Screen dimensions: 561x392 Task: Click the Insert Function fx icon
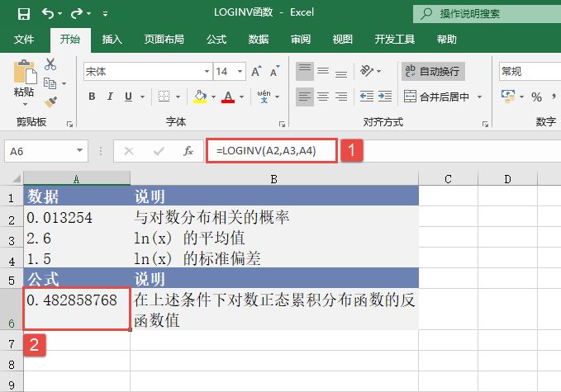click(x=188, y=151)
